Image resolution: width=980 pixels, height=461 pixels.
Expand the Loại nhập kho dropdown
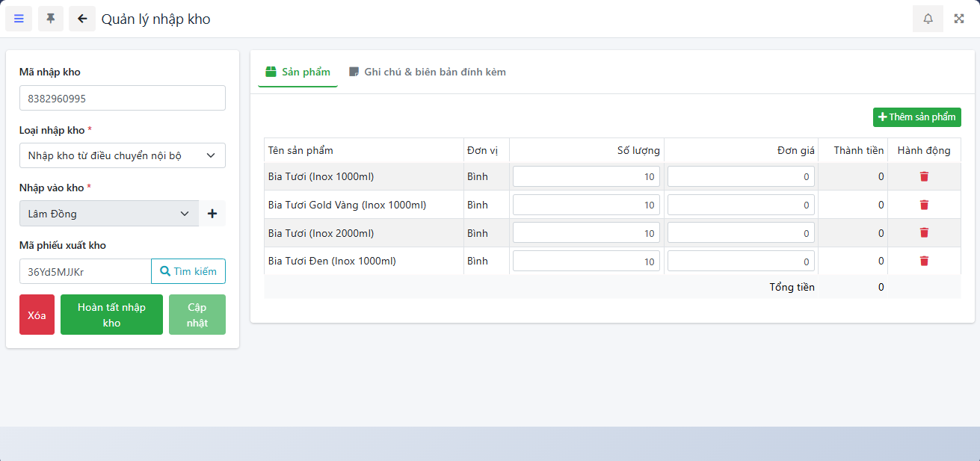122,155
